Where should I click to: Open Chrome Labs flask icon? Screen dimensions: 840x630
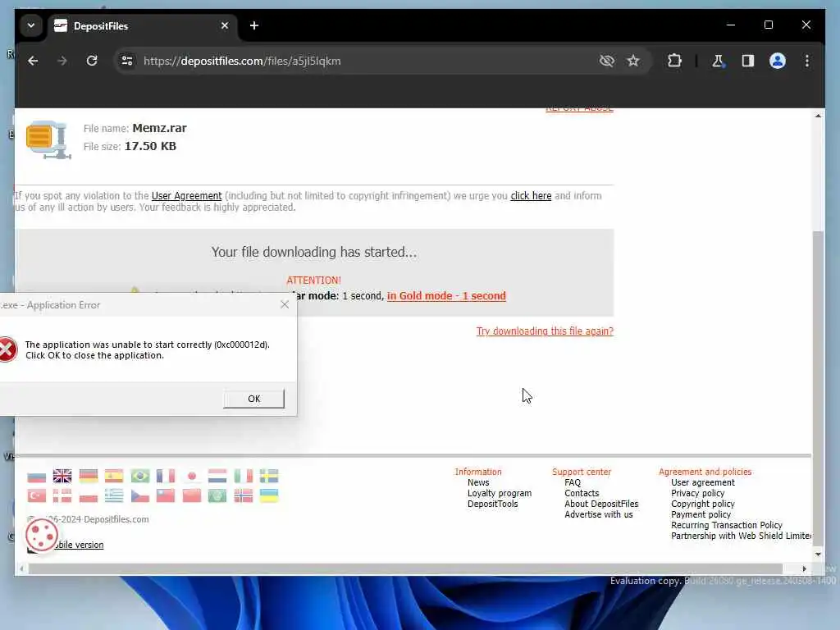click(718, 61)
